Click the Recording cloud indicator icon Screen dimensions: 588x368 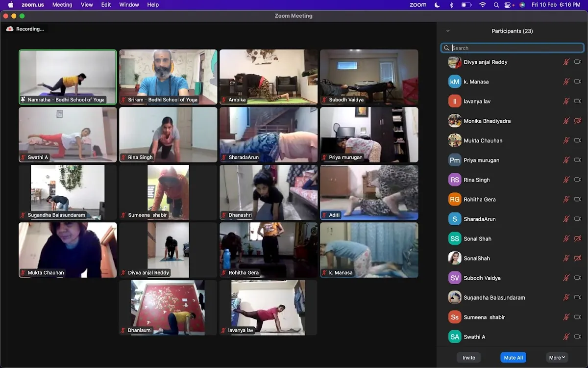click(10, 29)
